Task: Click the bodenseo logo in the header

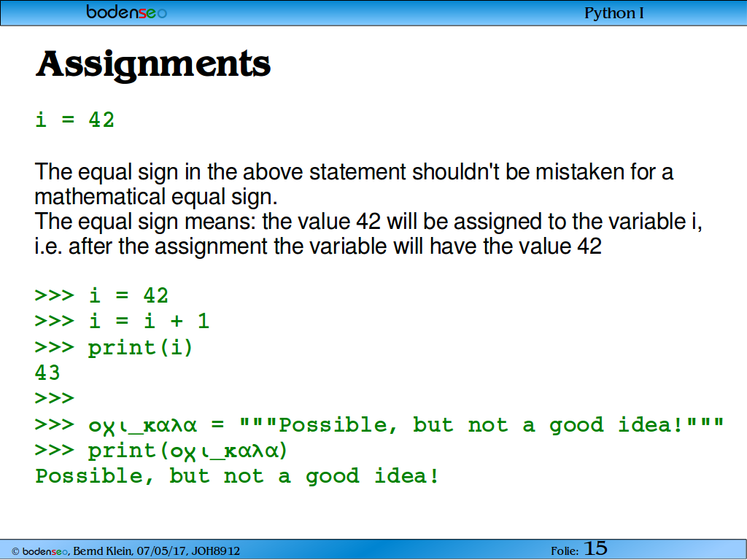Action: pyautogui.click(x=127, y=12)
